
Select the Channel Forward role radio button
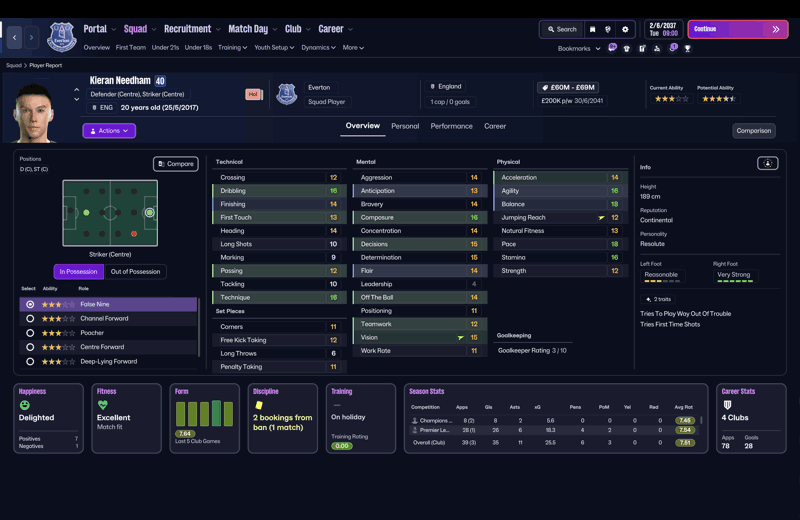coord(30,318)
